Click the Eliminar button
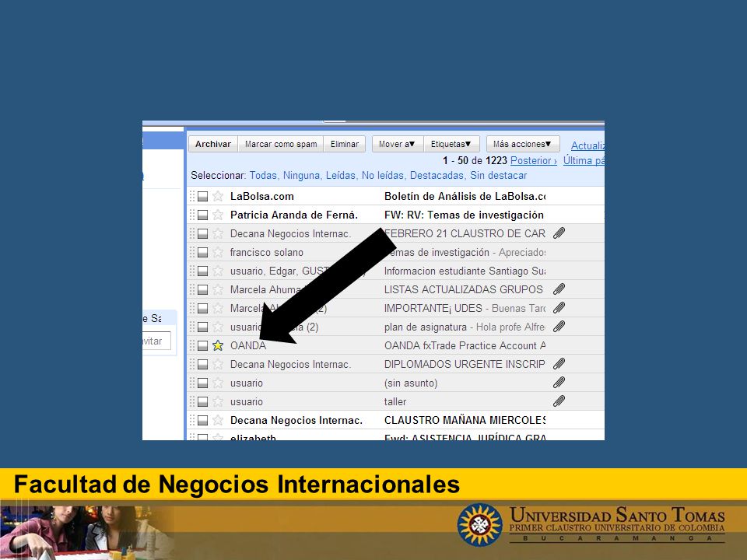This screenshot has width=747, height=560. 345,144
